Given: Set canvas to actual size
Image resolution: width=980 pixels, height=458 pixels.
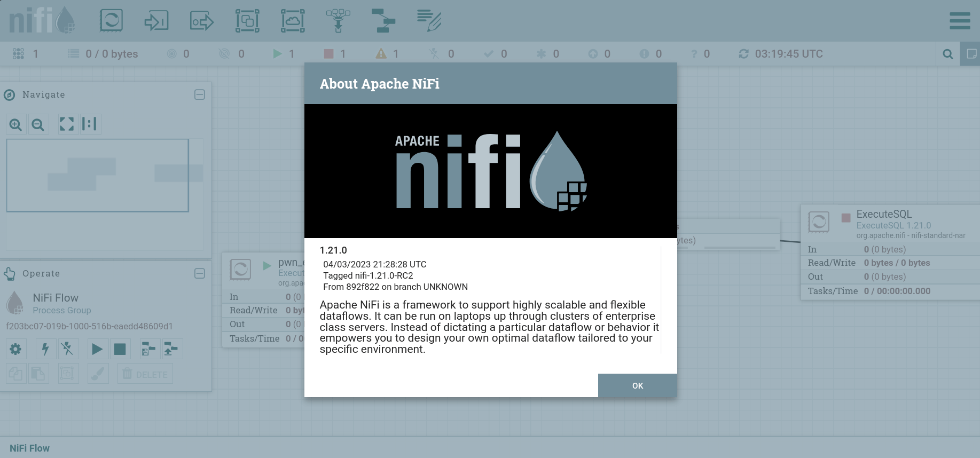Looking at the screenshot, I should 90,124.
